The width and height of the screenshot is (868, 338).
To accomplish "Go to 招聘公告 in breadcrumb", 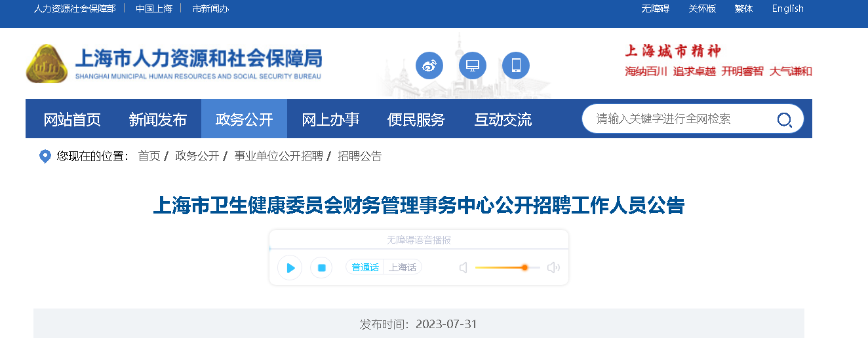I will 359,156.
